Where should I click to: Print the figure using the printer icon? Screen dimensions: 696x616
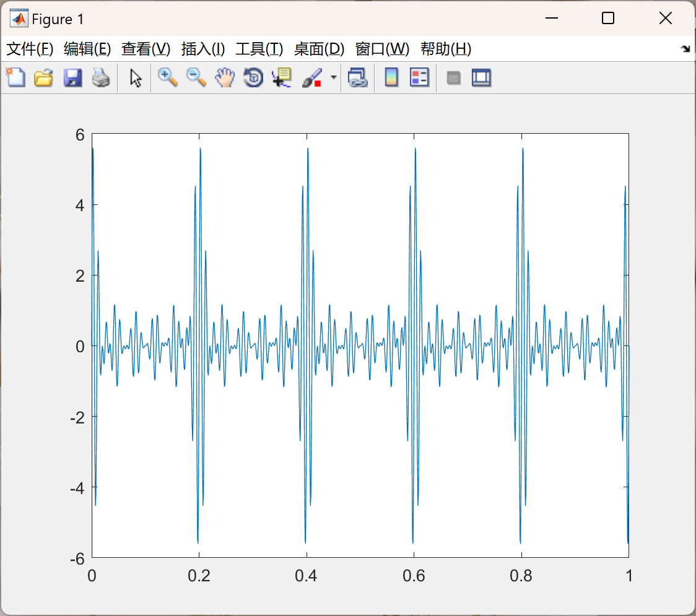point(101,77)
